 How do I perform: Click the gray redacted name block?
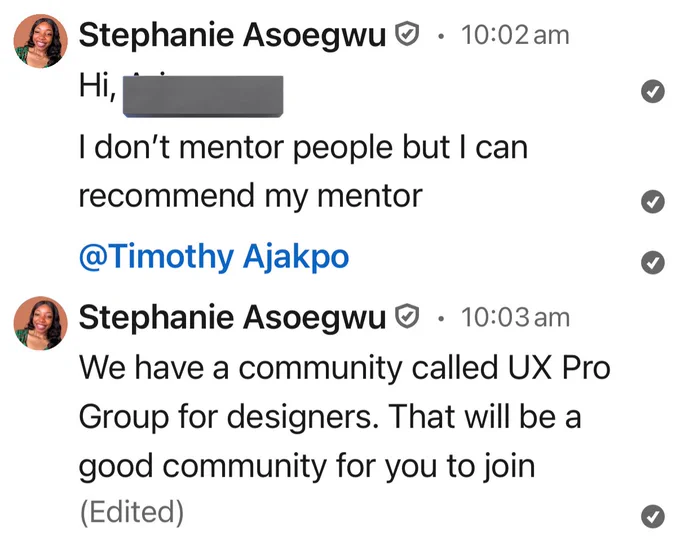click(x=203, y=96)
